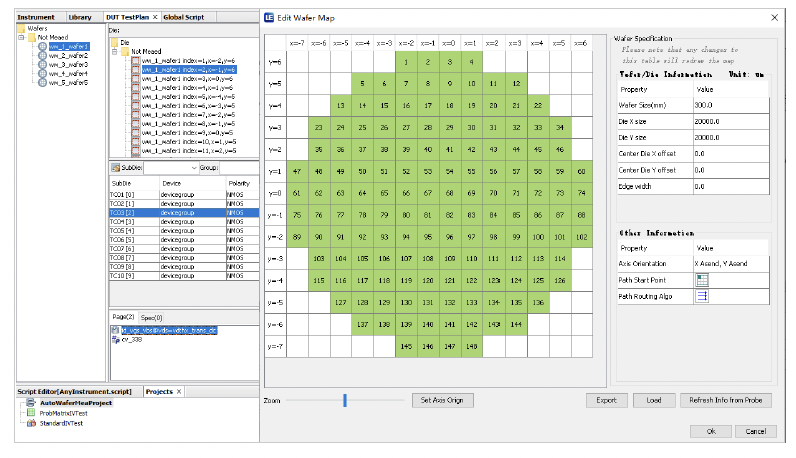Switch to the Instrument tab
The height and width of the screenshot is (458, 796).
click(36, 17)
